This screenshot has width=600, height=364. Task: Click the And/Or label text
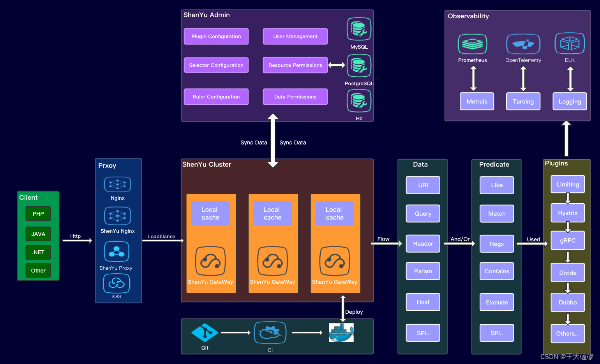[460, 239]
